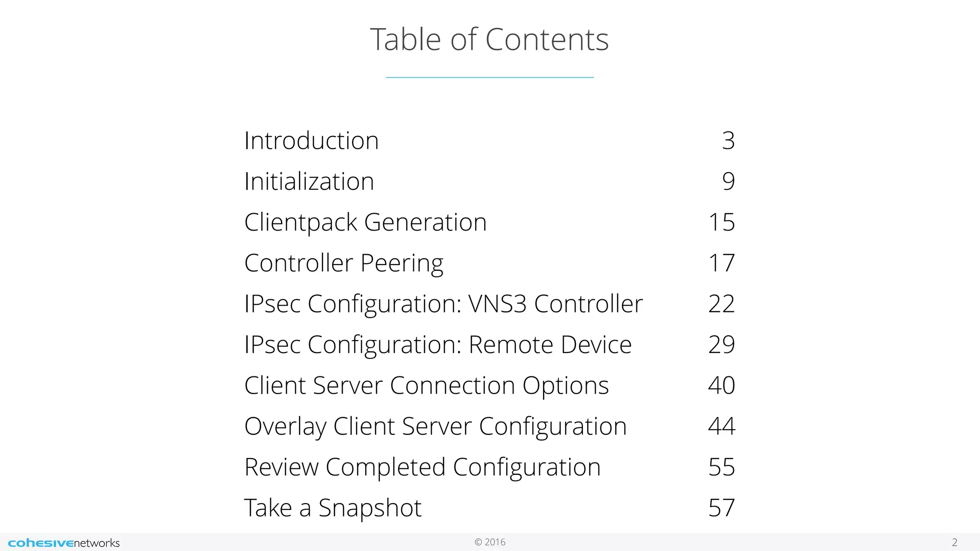Go to Review Completed Configuration section

pyautogui.click(x=423, y=467)
